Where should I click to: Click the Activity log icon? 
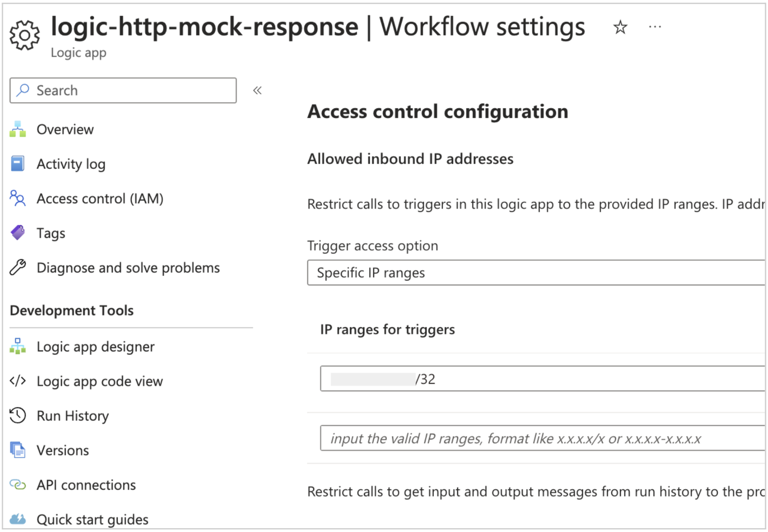(18, 164)
